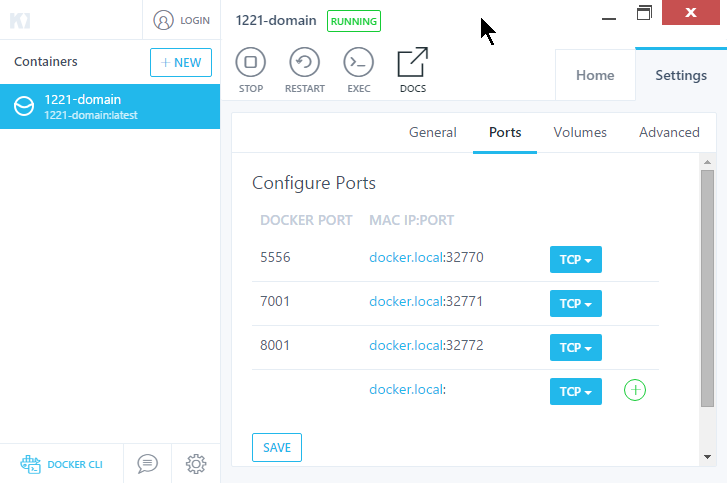Open docker.local:32770 link
This screenshot has width=727, height=483.
tap(426, 257)
